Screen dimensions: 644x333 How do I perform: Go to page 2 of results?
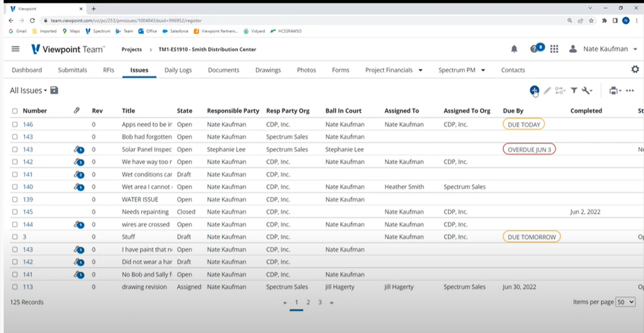[308, 302]
